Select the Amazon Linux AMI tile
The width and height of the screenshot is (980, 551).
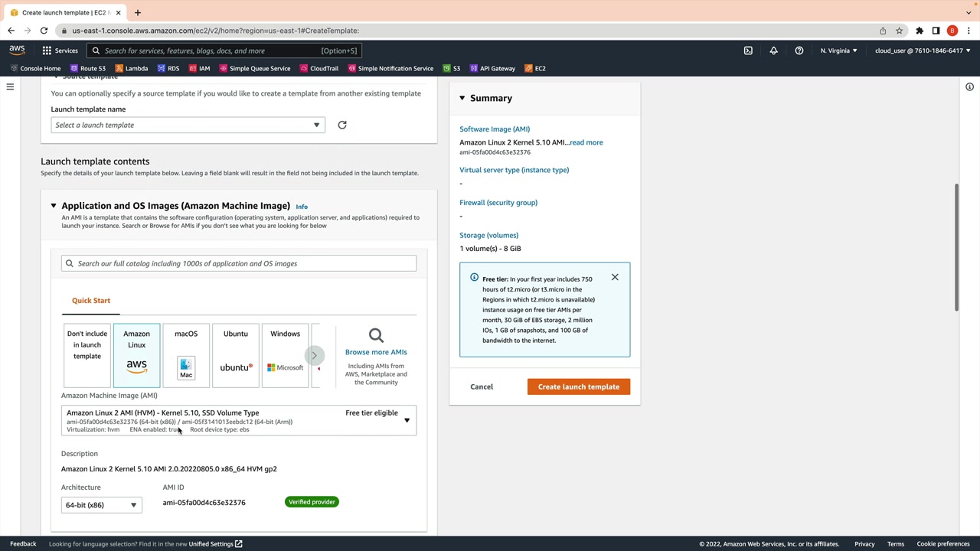(136, 356)
